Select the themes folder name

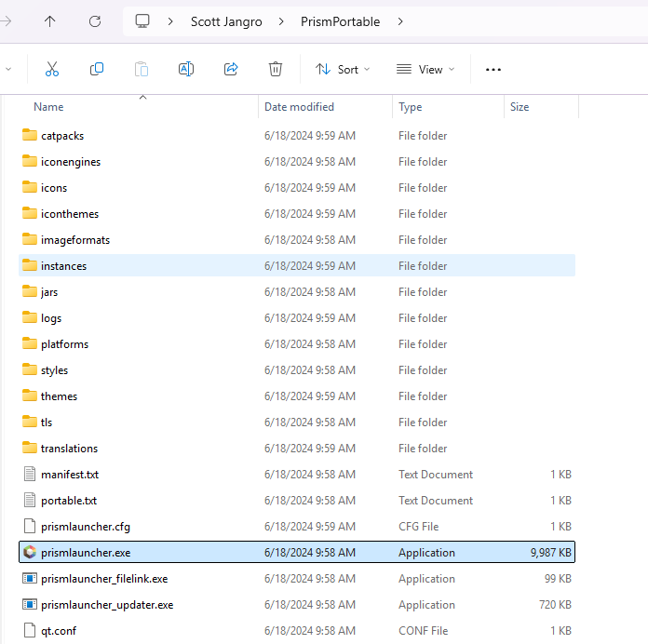[59, 396]
